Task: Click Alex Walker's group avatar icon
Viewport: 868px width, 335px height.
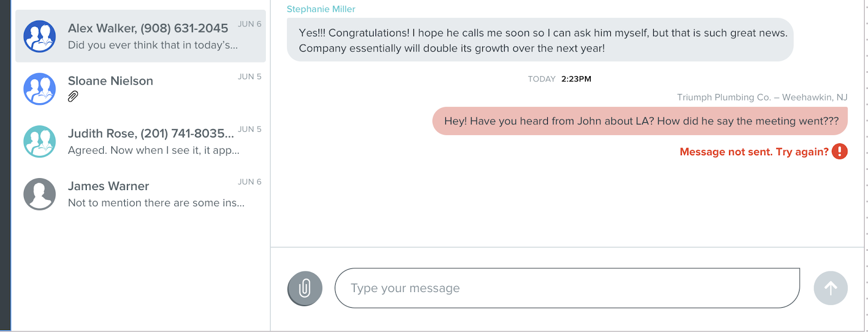Action: pyautogui.click(x=40, y=36)
